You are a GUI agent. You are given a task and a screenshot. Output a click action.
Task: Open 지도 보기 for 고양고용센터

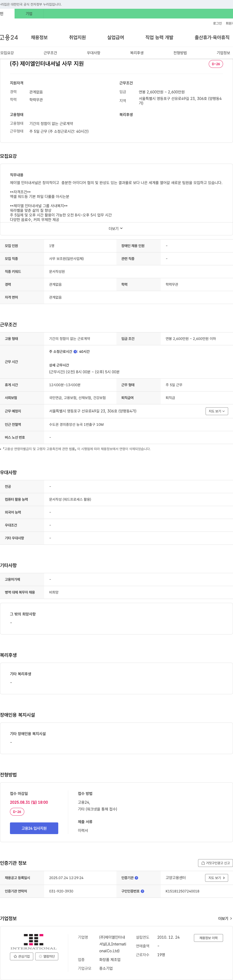click(217, 878)
